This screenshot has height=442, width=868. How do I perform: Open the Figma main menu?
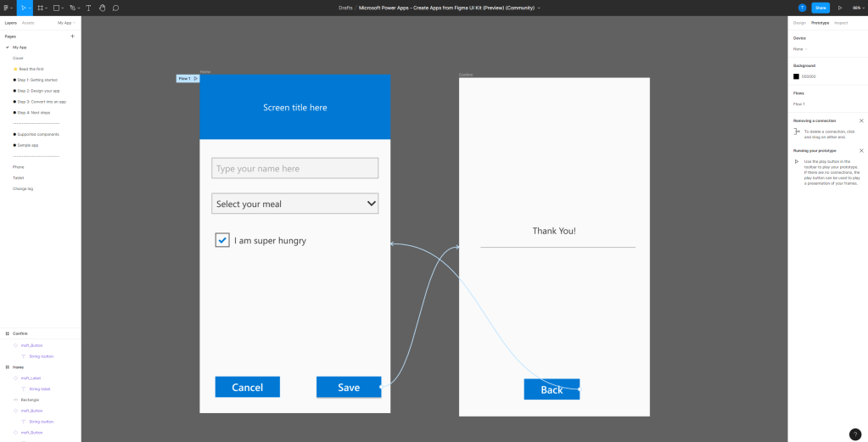[x=7, y=8]
